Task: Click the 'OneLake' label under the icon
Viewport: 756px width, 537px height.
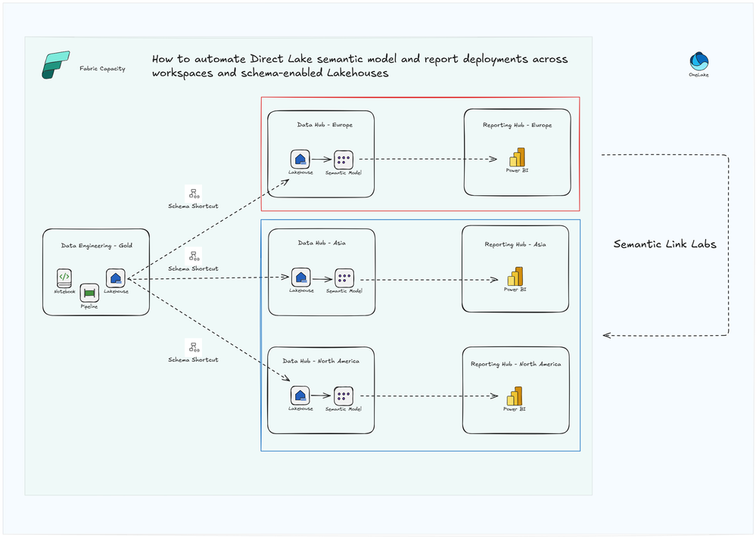Action: point(698,75)
